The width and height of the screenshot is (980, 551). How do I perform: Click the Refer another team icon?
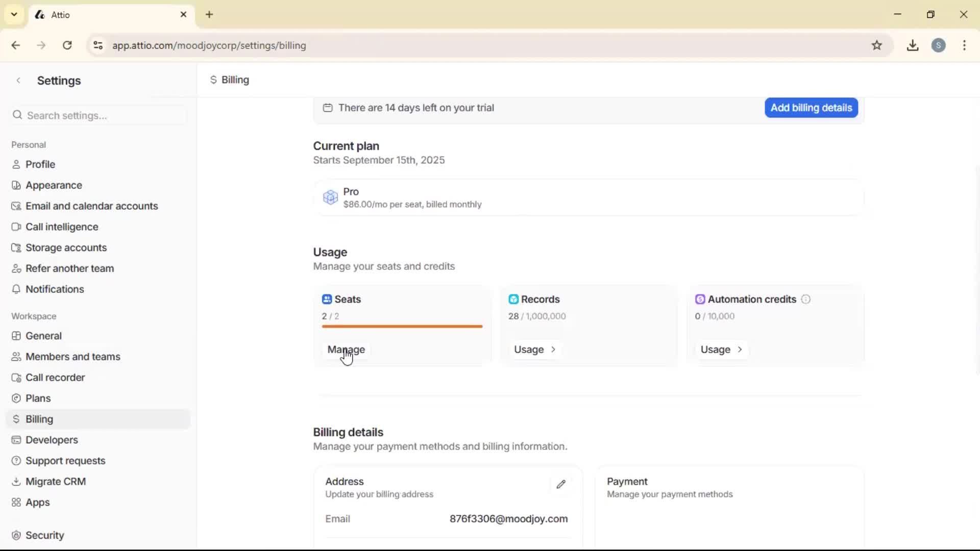[x=16, y=268]
